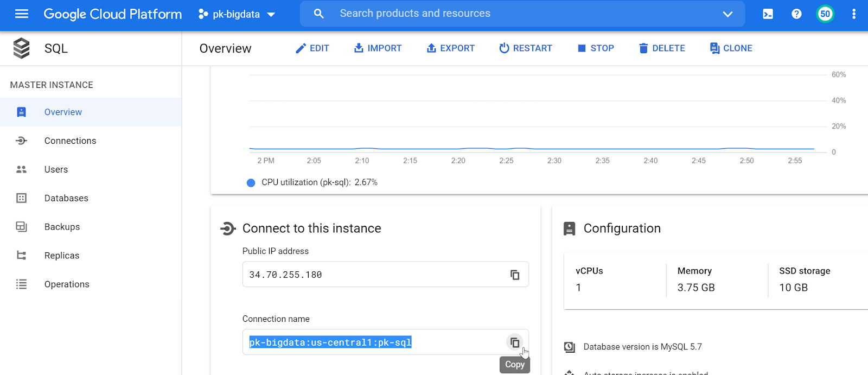868x375 pixels.
Task: Select Overview in the sidebar
Action: (91, 112)
